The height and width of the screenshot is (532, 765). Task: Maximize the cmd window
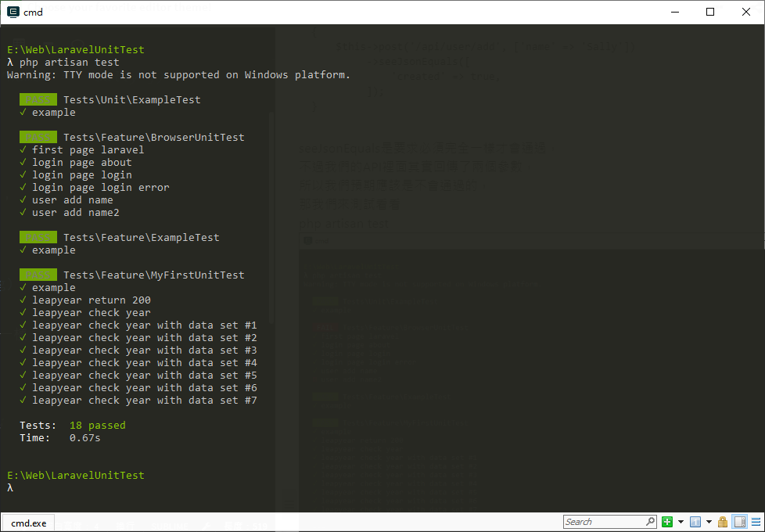[710, 13]
